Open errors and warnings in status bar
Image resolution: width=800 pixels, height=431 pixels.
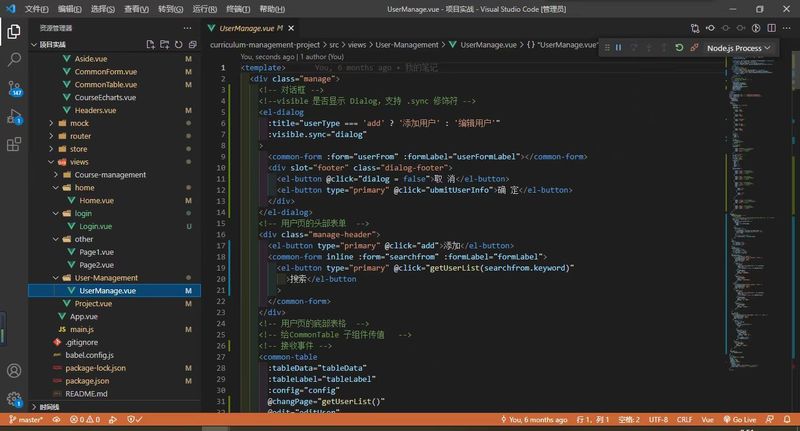point(85,419)
